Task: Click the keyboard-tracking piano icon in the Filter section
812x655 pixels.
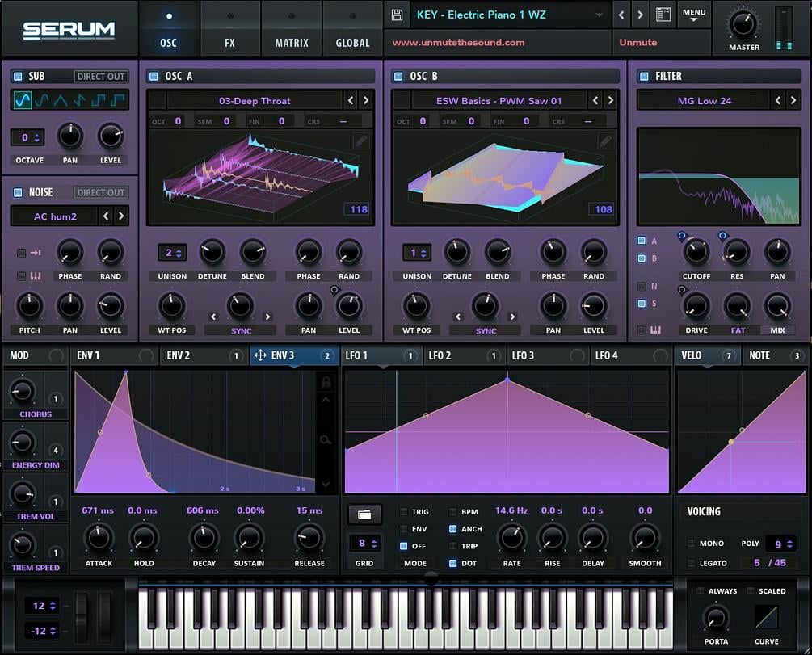Action: coord(656,330)
